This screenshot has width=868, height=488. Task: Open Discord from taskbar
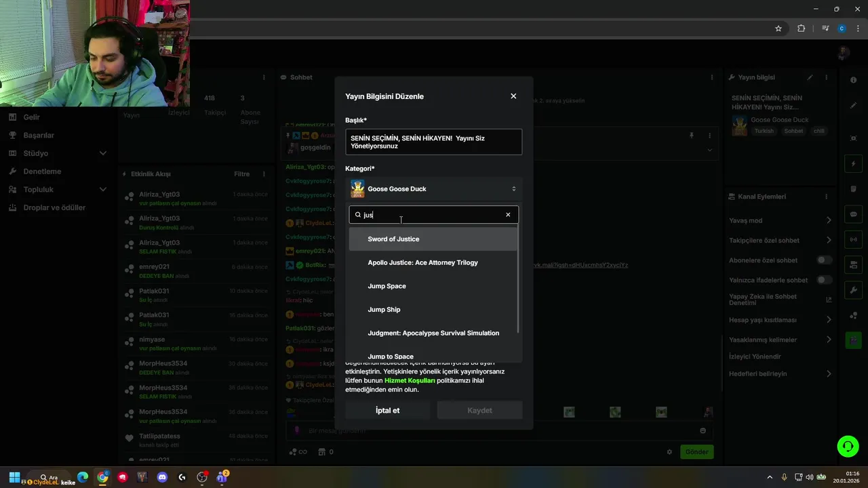click(162, 477)
